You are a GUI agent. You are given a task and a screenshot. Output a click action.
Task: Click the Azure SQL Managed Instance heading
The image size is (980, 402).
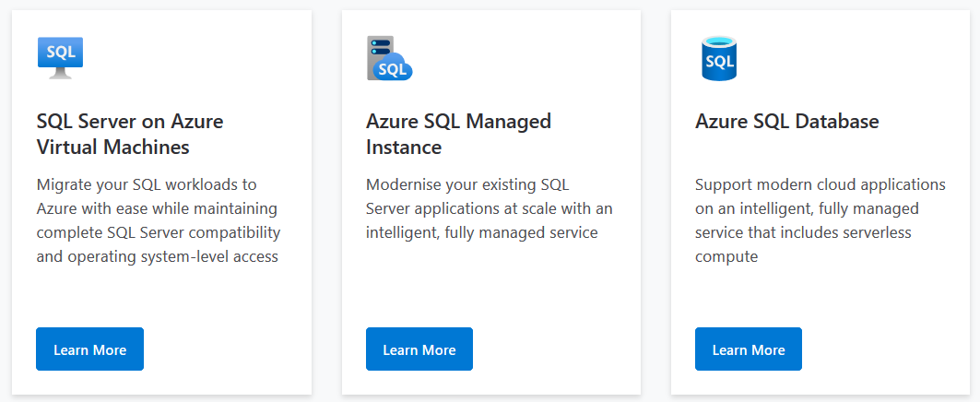(x=458, y=134)
